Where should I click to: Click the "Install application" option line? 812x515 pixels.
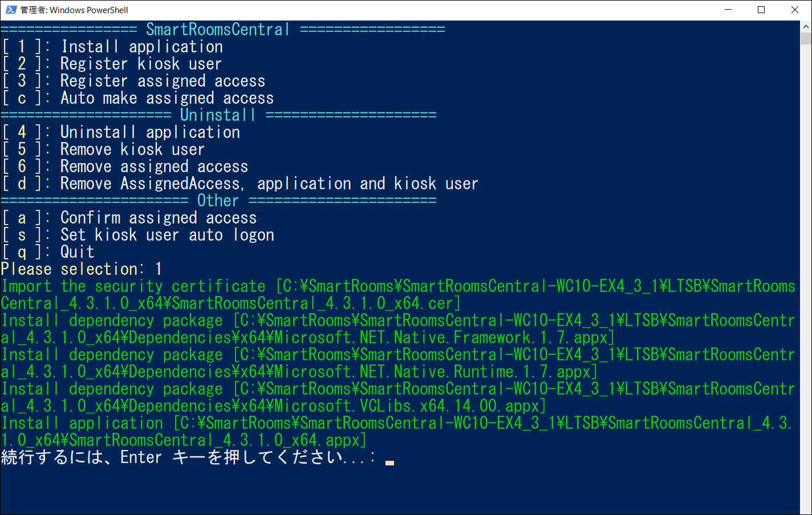(141, 47)
